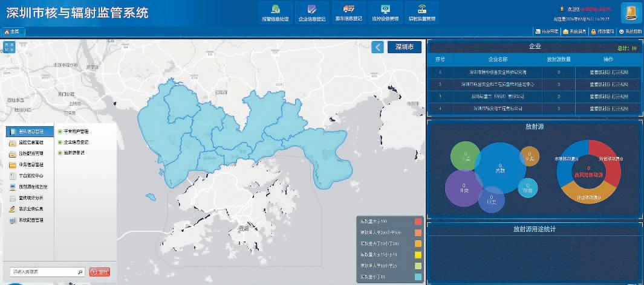This screenshot has width=644, height=285.
Task: Open the vehicle info registration truck icon
Action: pyautogui.click(x=348, y=10)
